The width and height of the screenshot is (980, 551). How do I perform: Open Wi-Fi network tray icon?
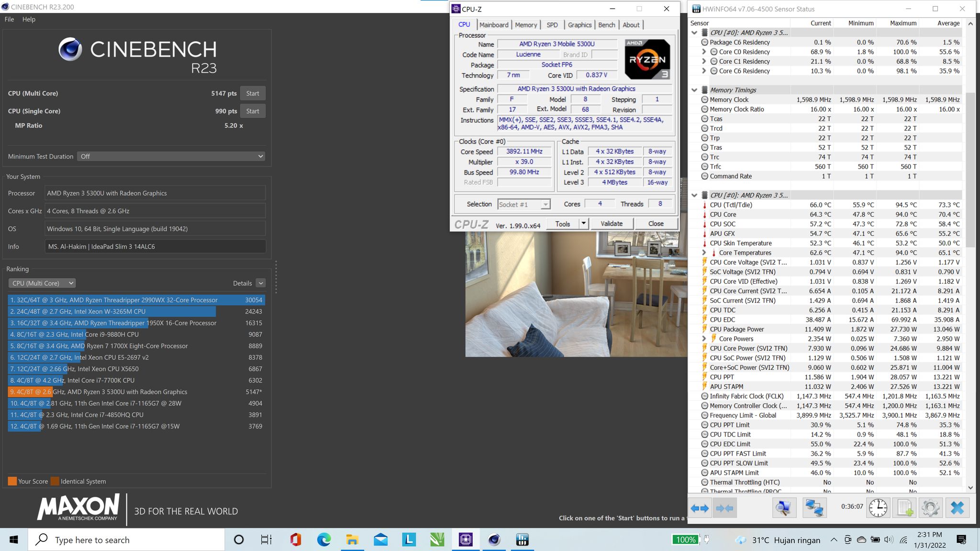903,540
